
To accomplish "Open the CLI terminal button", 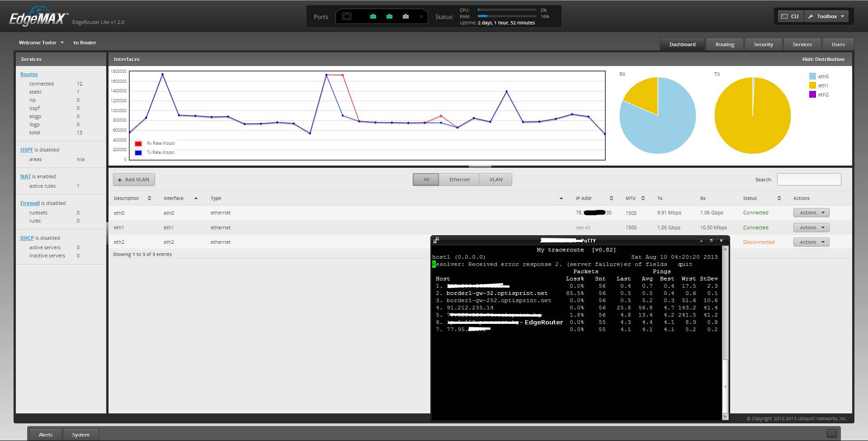I will point(790,16).
